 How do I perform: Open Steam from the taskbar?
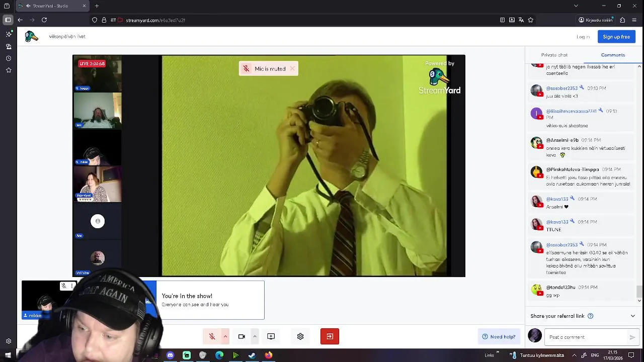click(252, 355)
